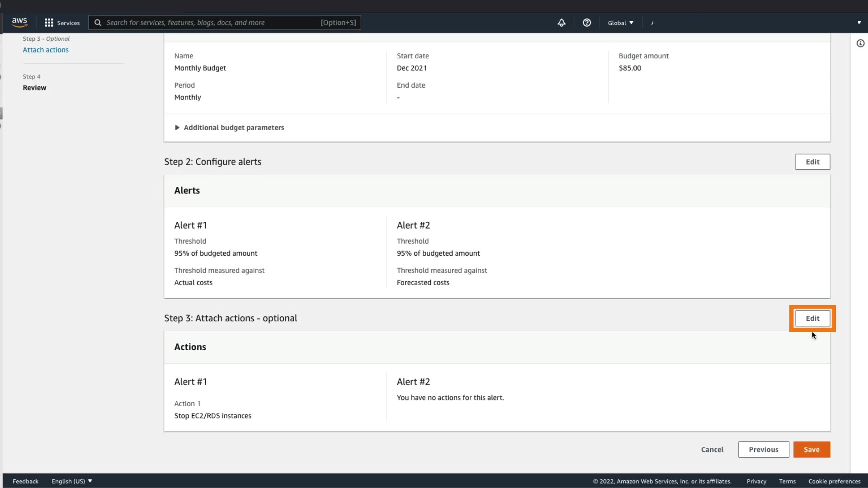Edit Step 2 Configure alerts
Image resolution: width=868 pixels, height=488 pixels.
point(812,162)
